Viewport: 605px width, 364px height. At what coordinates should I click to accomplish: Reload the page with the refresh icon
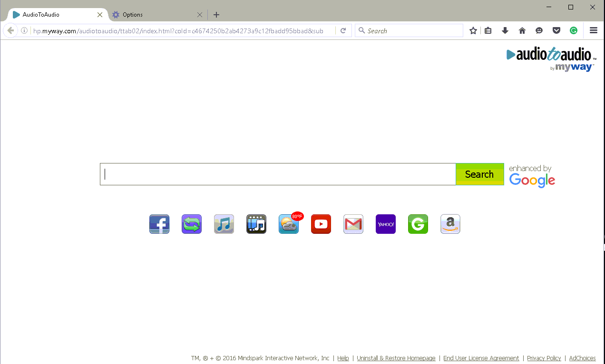coord(343,31)
